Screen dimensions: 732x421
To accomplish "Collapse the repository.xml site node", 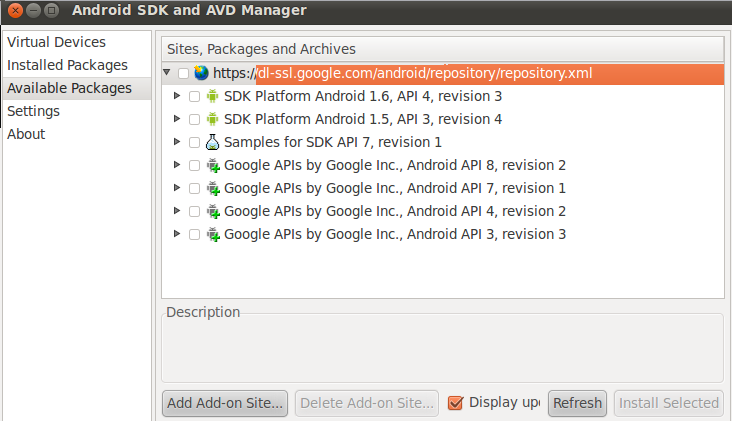I will coord(167,72).
